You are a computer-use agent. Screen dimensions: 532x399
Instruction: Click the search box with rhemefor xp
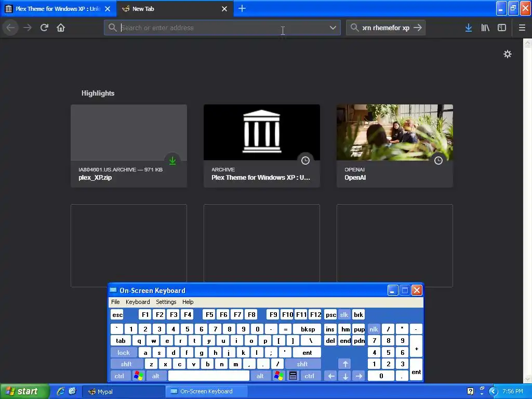coord(385,28)
